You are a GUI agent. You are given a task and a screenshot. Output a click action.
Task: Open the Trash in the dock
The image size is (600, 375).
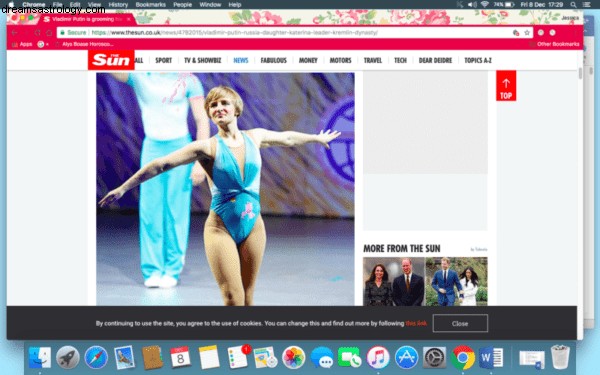pos(560,357)
